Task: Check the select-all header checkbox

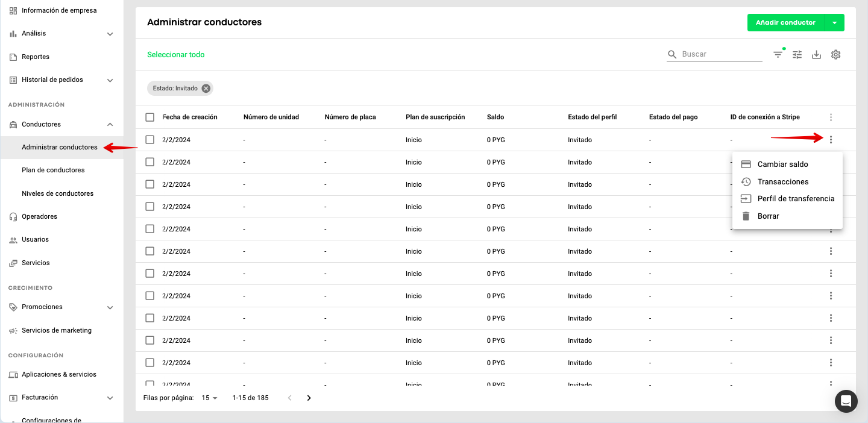Action: click(x=150, y=117)
